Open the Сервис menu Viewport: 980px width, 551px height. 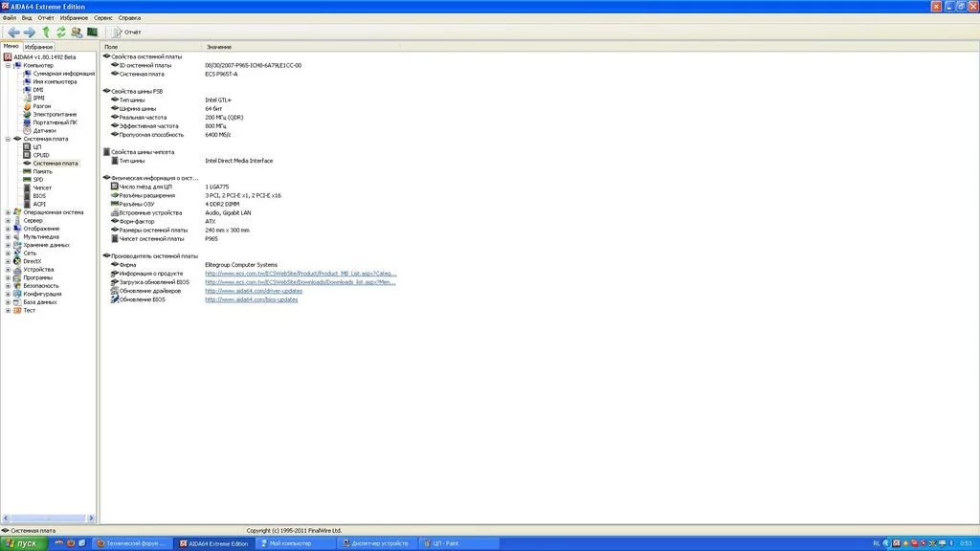(103, 18)
